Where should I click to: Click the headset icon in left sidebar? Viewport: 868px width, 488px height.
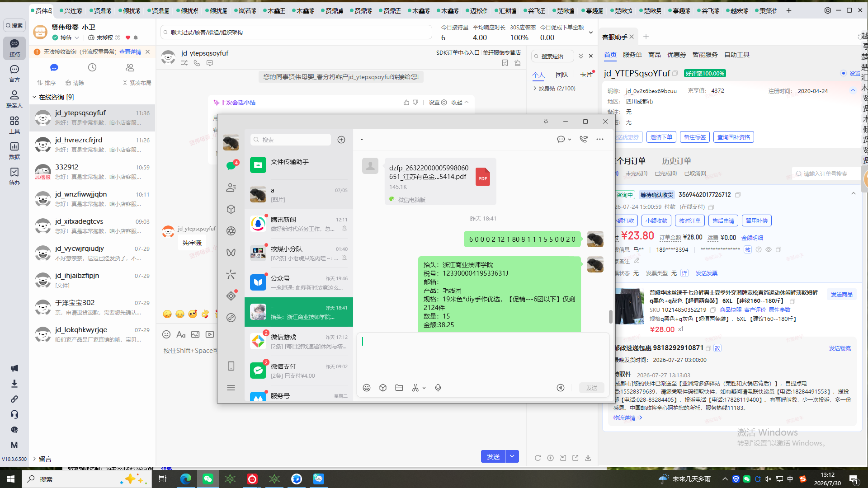point(14,414)
